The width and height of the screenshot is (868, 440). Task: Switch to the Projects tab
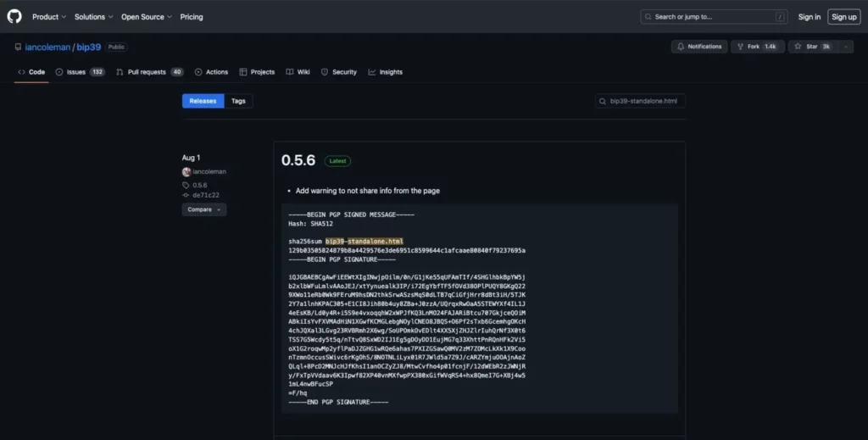[x=257, y=72]
